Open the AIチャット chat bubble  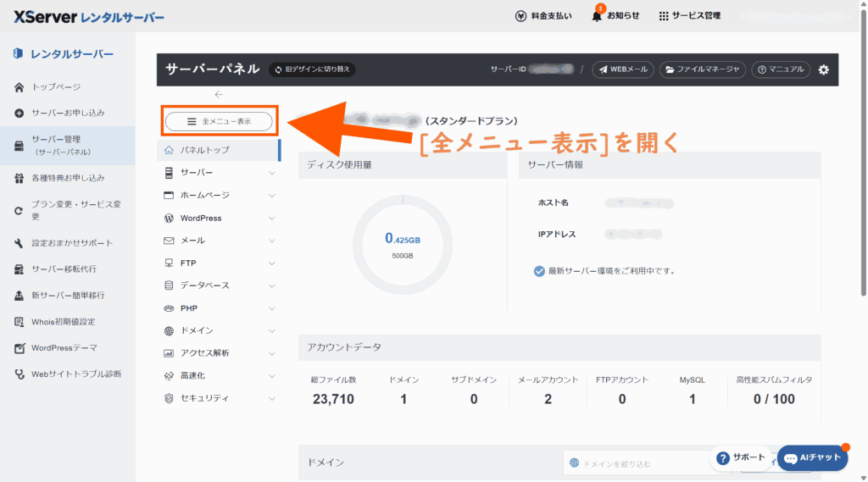coord(812,457)
